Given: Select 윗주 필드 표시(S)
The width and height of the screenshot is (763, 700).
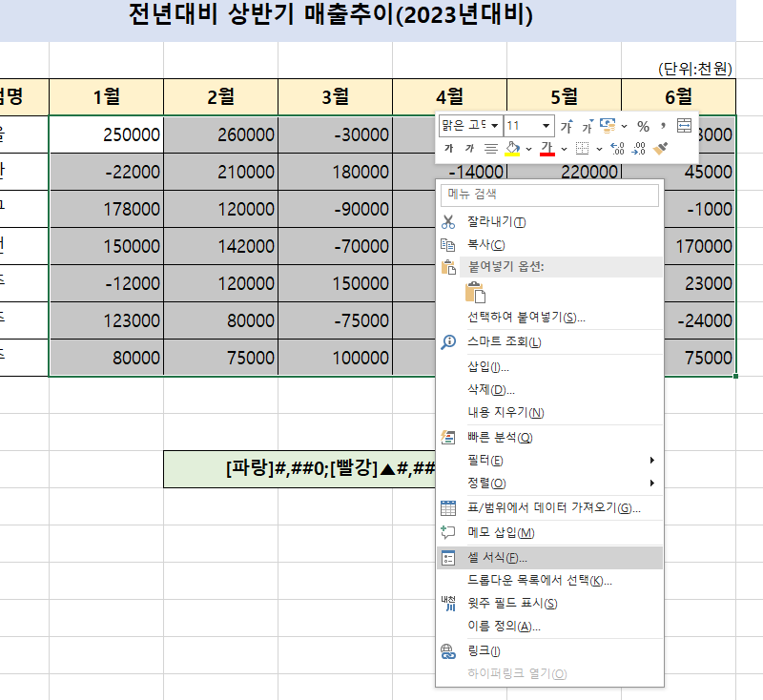Looking at the screenshot, I should coord(550,603).
